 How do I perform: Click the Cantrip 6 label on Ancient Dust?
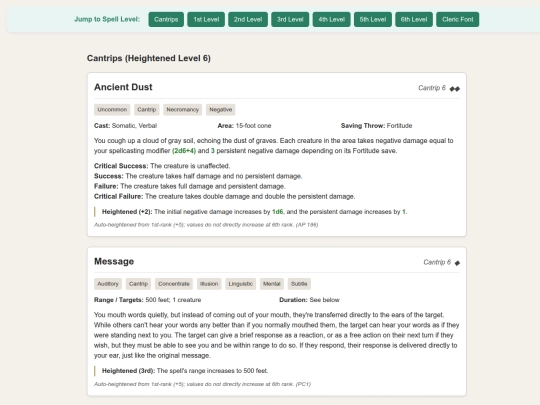432,88
